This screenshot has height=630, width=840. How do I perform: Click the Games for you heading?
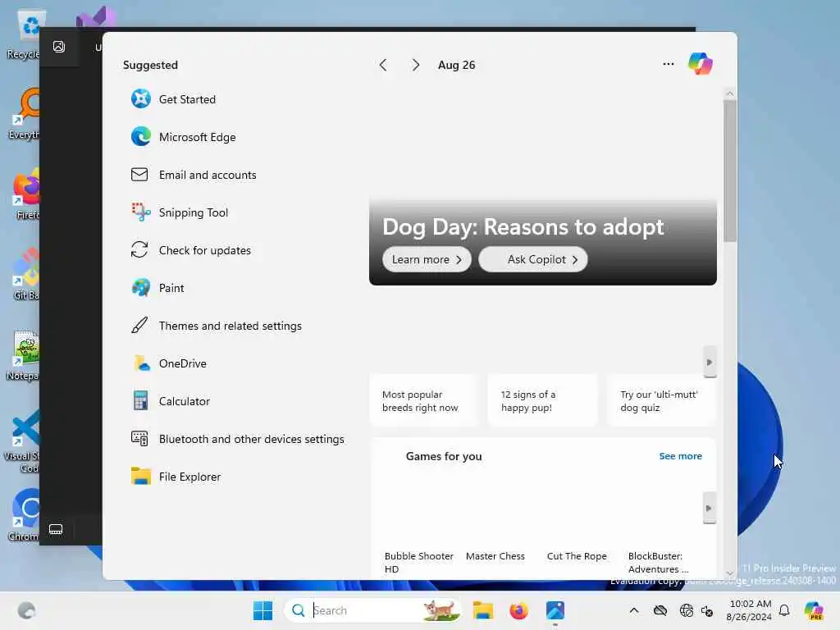[444, 456]
